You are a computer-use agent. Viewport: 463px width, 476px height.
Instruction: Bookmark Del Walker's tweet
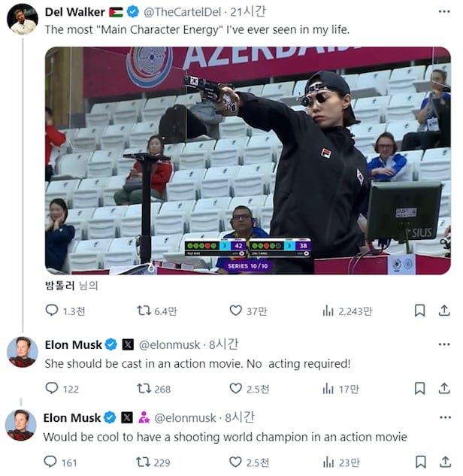(420, 311)
